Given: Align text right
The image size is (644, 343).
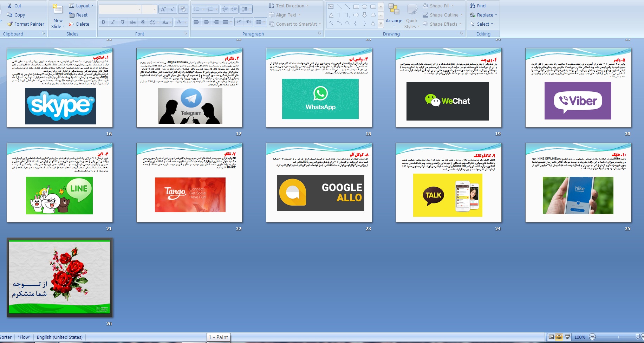Looking at the screenshot, I should click(x=216, y=22).
